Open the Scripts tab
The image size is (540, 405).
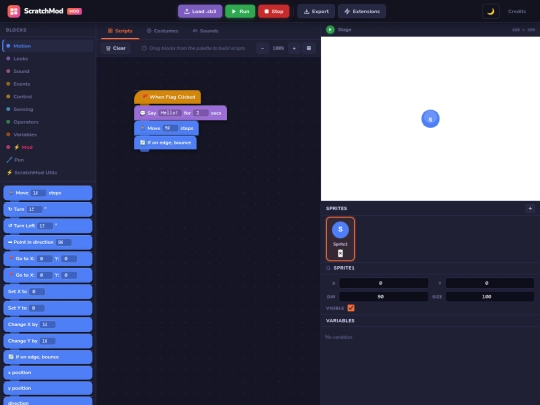[x=120, y=31]
